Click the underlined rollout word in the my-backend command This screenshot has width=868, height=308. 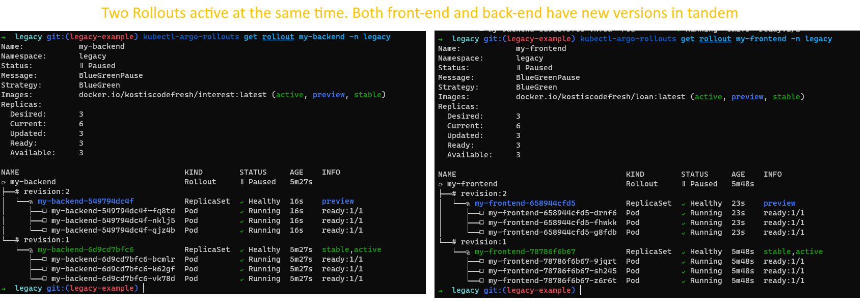[278, 37]
